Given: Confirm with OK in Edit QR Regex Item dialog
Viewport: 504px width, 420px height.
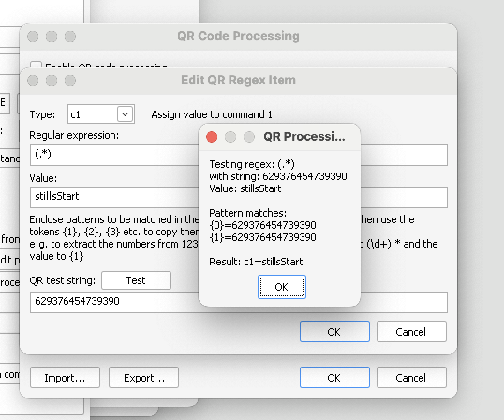Looking at the screenshot, I should tap(334, 332).
